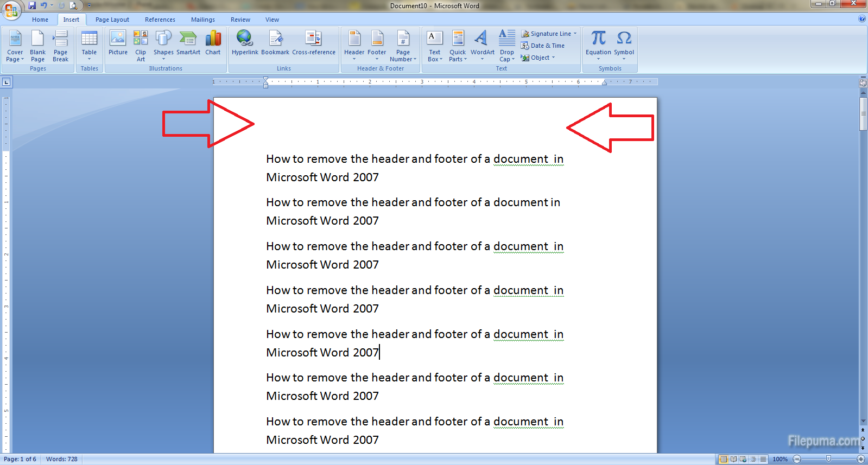868x465 pixels.
Task: Open the Review tab
Action: 240,20
